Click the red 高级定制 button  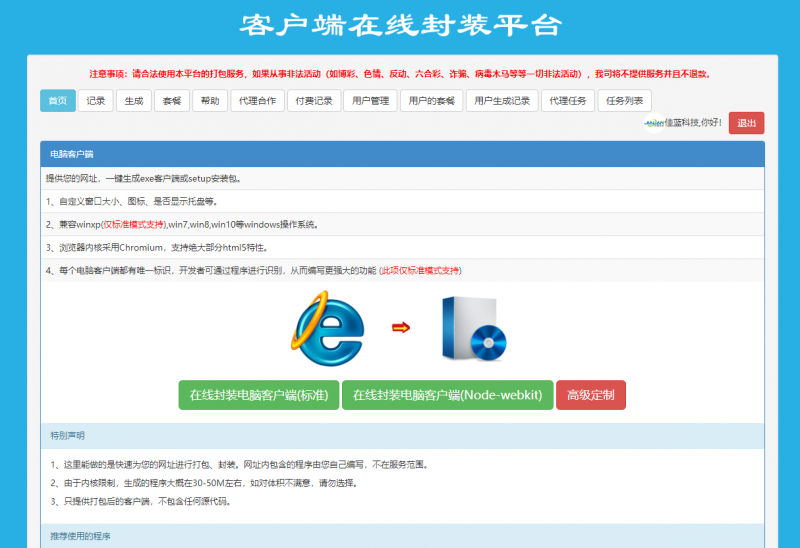[591, 395]
